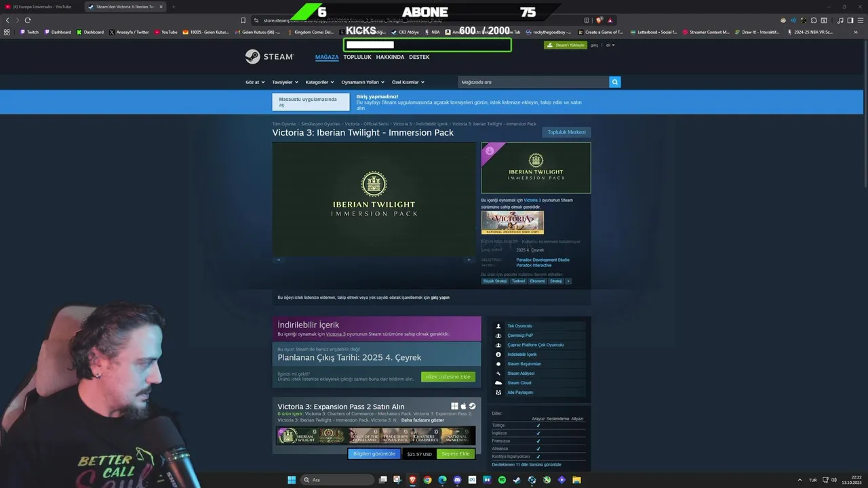The width and height of the screenshot is (868, 488).
Task: Open Çapraz Platform Çok Oyunculu feature
Action: pyautogui.click(x=540, y=345)
